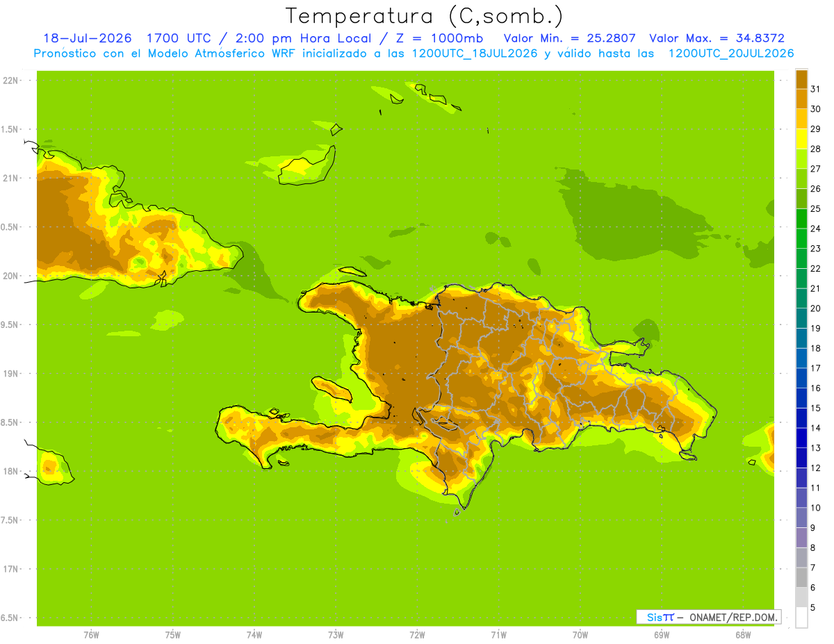Viewport: 834px width, 644px height.
Task: Click the '1700 UTC' time text
Action: coord(179,38)
